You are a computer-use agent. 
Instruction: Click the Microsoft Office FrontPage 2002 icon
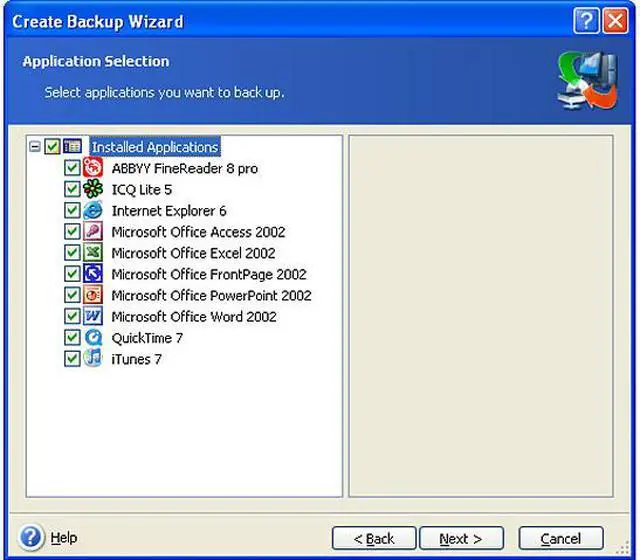[x=93, y=273]
